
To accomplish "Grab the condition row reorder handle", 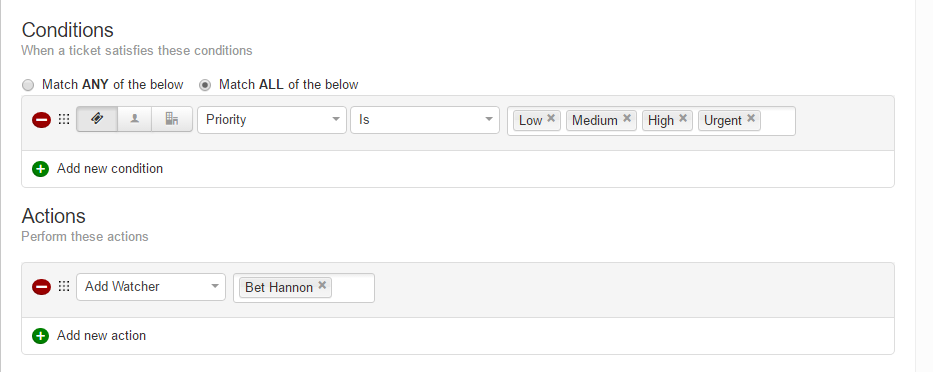I will (64, 119).
